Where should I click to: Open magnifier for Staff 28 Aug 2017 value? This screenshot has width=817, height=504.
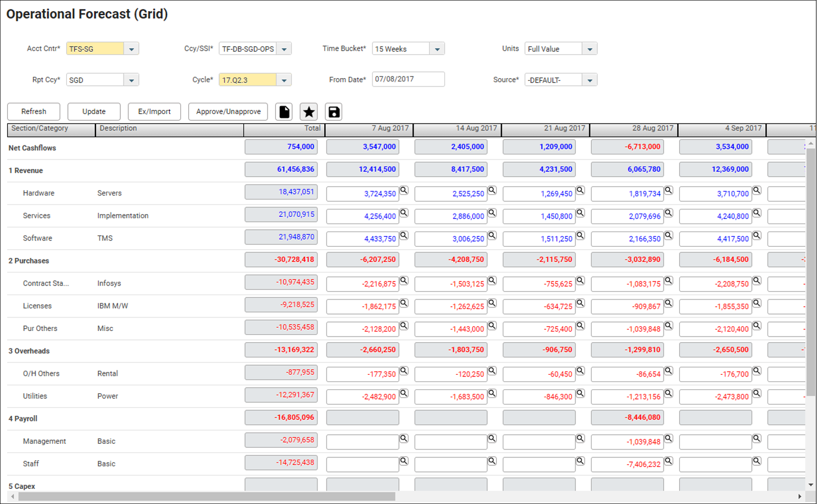point(669,461)
